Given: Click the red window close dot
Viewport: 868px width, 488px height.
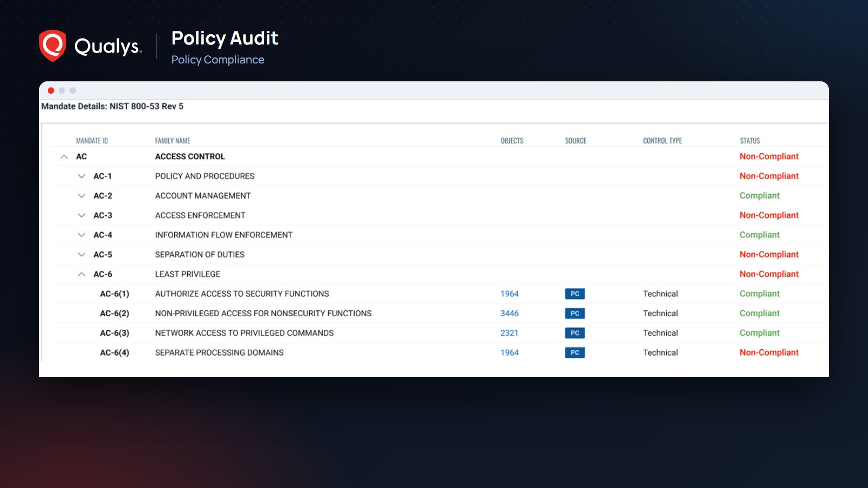Looking at the screenshot, I should click(x=51, y=91).
